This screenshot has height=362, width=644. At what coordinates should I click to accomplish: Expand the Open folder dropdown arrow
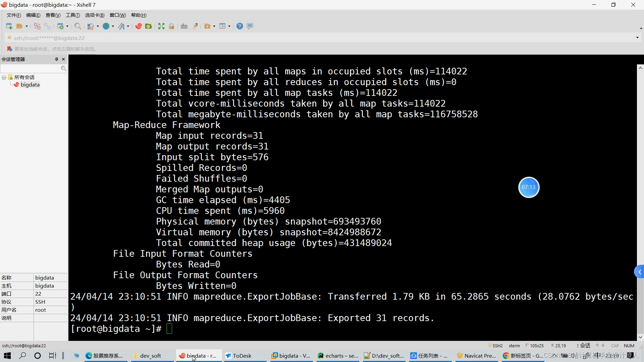click(x=27, y=26)
